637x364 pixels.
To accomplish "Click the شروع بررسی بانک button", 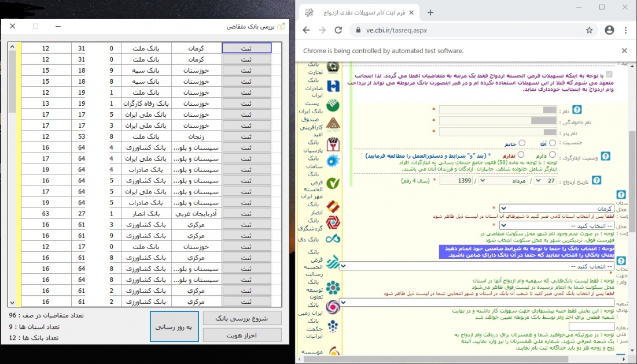I will pos(242,318).
